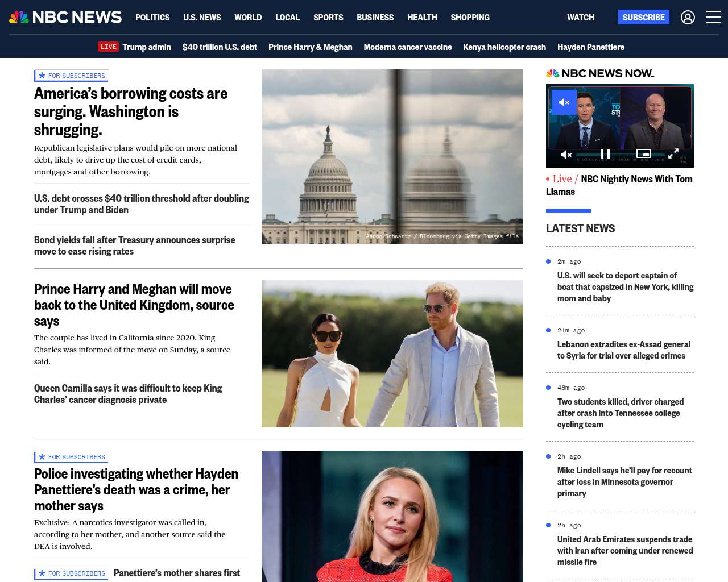Open the hamburger menu in the header
Image resolution: width=728 pixels, height=582 pixels.
click(x=713, y=18)
